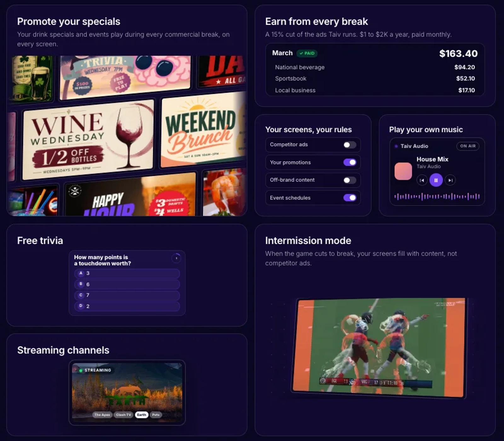Skip to next track in Taiv Audio
Screen dimensions: 504x441
pos(450,180)
